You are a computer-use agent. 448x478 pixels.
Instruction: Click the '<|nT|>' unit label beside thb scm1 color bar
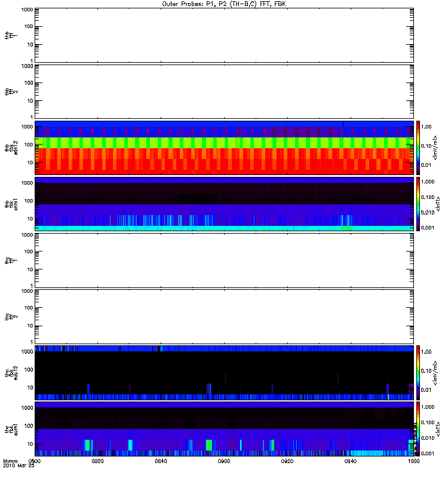point(438,204)
